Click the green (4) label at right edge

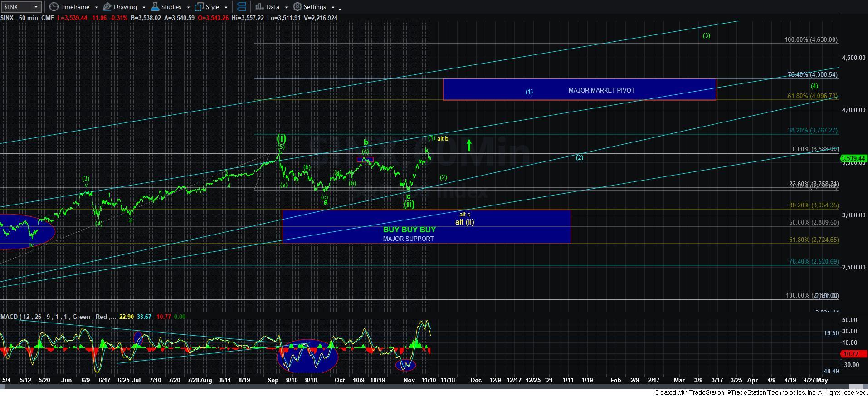click(814, 86)
